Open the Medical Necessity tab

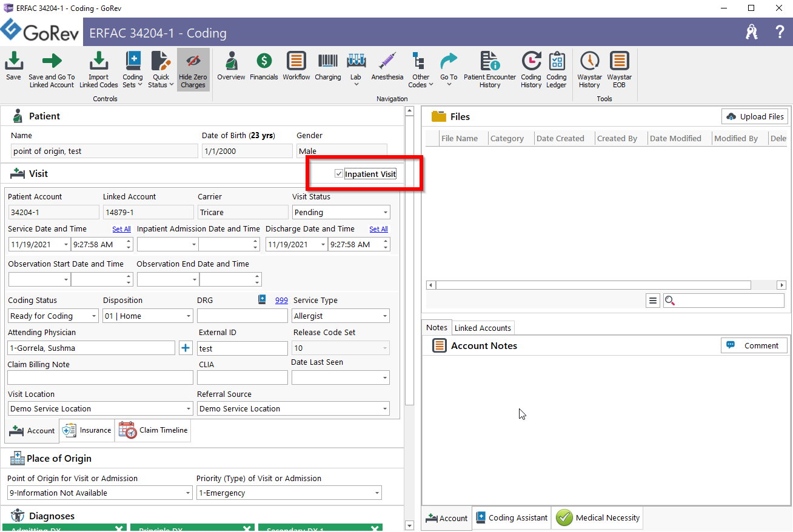598,518
